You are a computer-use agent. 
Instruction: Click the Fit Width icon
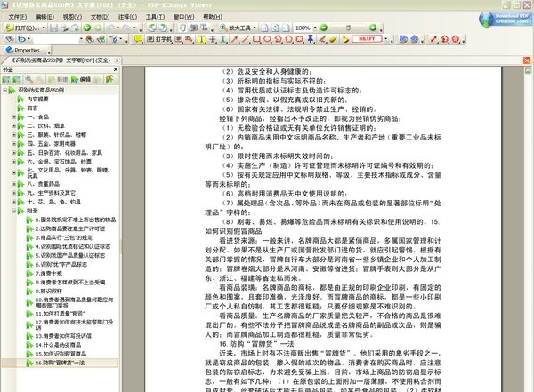pyautogui.click(x=286, y=28)
